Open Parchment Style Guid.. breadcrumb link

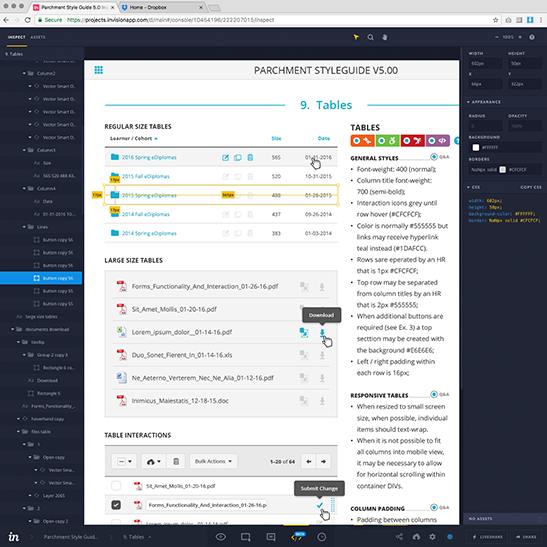[71, 537]
